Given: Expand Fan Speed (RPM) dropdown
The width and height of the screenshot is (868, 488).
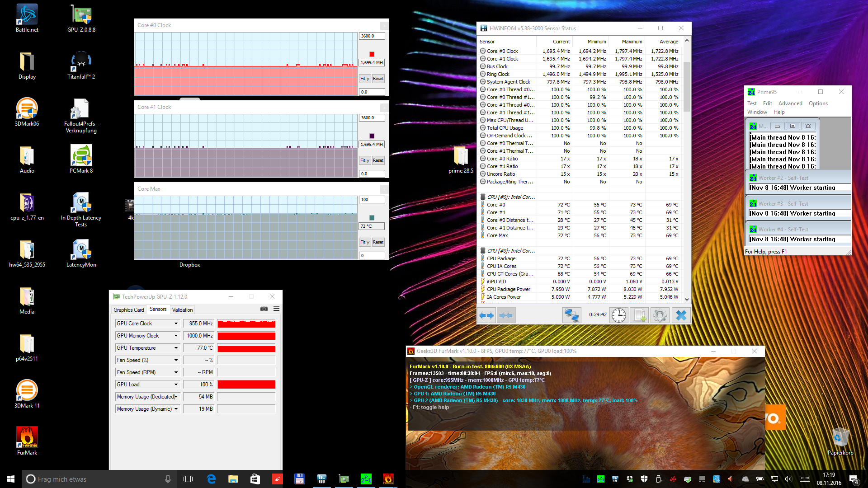Looking at the screenshot, I should (176, 372).
